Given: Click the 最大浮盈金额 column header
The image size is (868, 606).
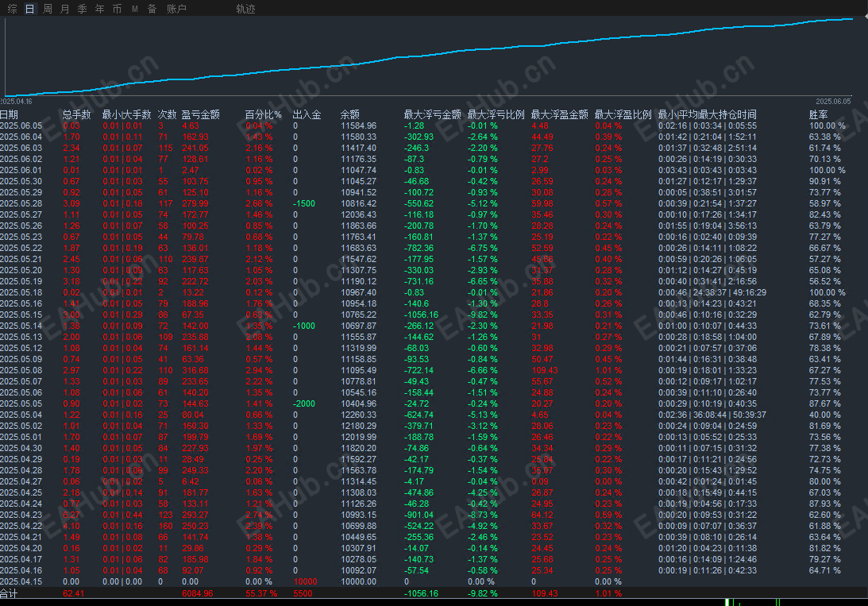Looking at the screenshot, I should [560, 114].
